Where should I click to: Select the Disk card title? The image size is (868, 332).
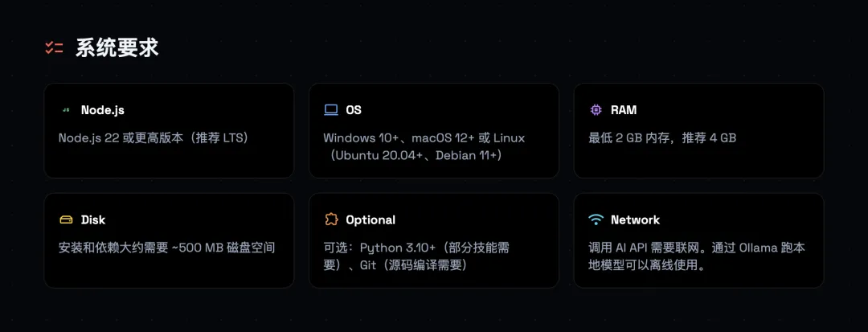click(93, 219)
